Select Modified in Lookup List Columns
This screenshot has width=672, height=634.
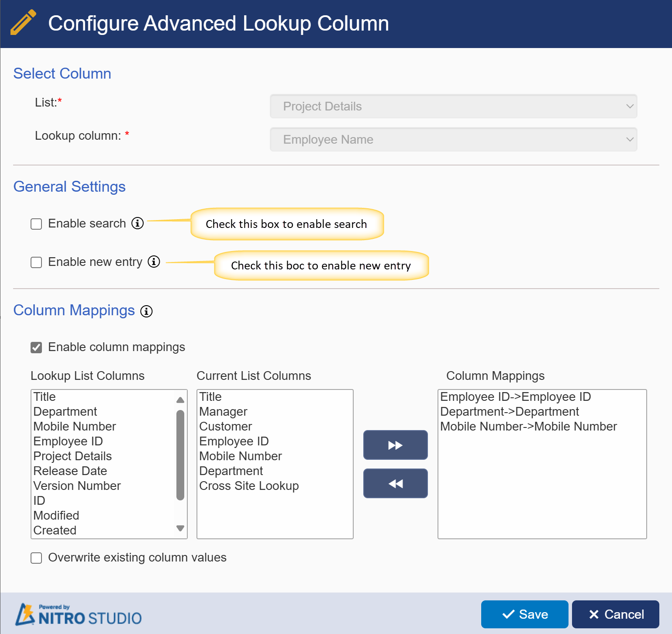point(103,516)
